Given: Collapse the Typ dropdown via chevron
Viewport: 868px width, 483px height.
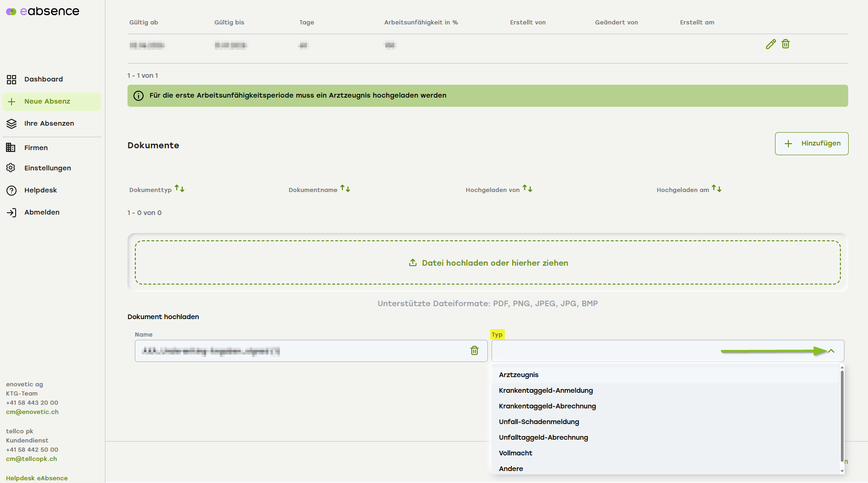Looking at the screenshot, I should (x=831, y=351).
